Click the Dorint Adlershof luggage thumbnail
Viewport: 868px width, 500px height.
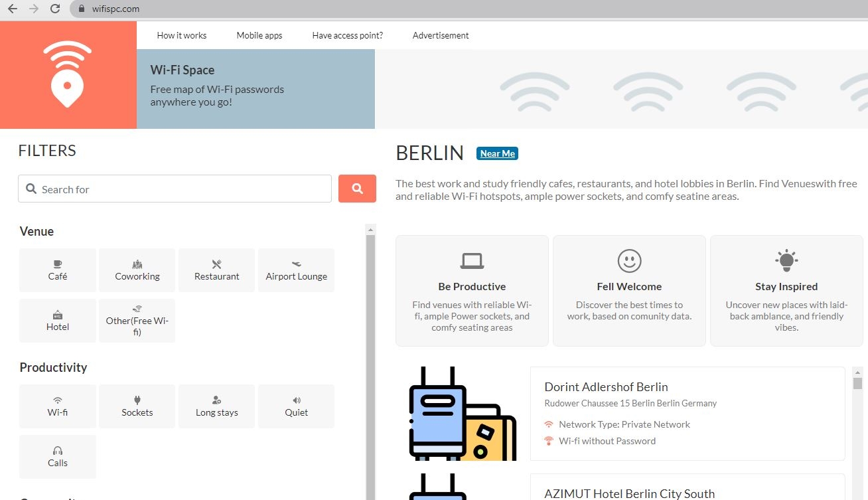(x=463, y=414)
